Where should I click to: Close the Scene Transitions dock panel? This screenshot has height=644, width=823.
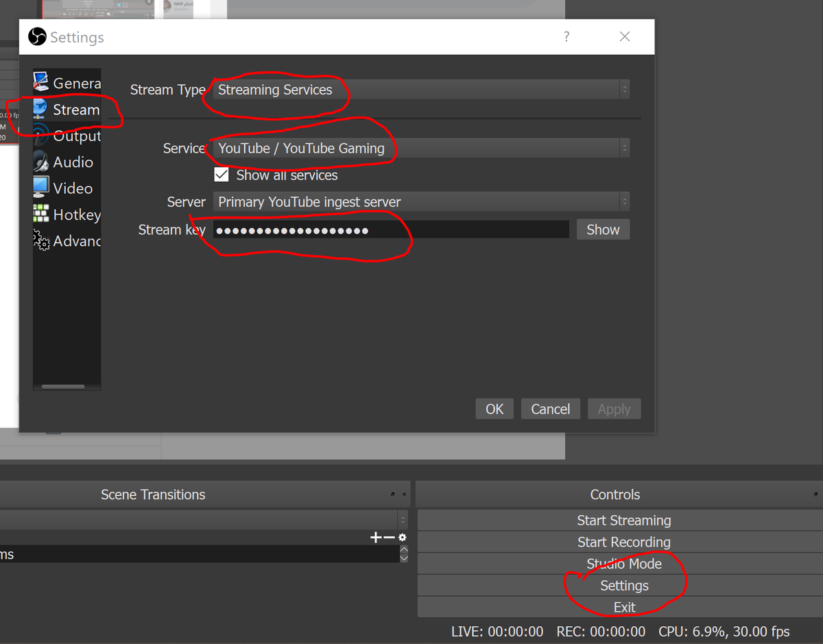[x=404, y=494]
